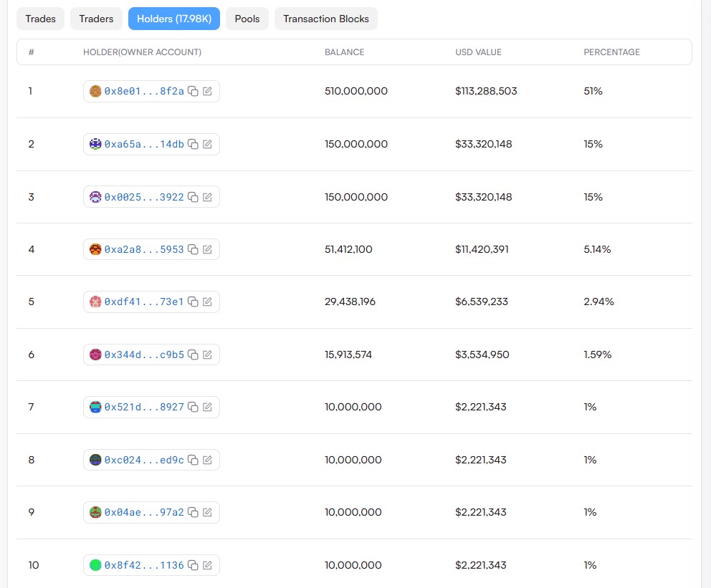Open holder address 0x8e01...8f2a
This screenshot has height=588, width=711.
click(144, 91)
